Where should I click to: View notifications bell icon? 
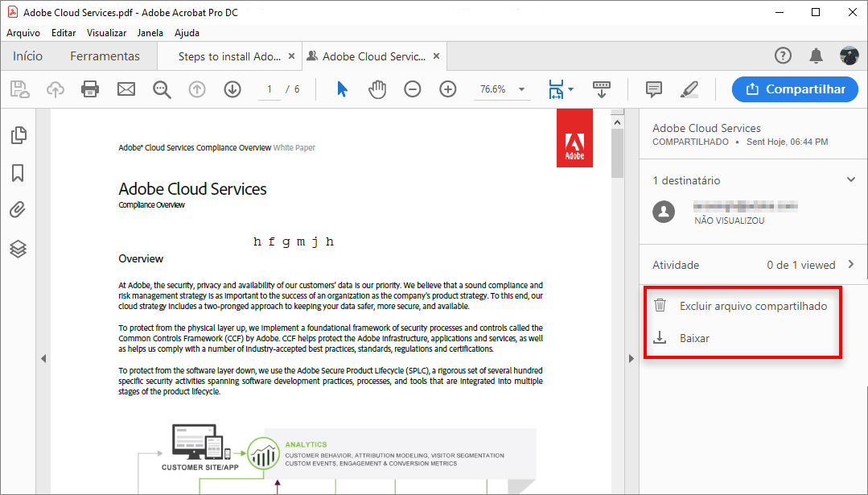[816, 56]
